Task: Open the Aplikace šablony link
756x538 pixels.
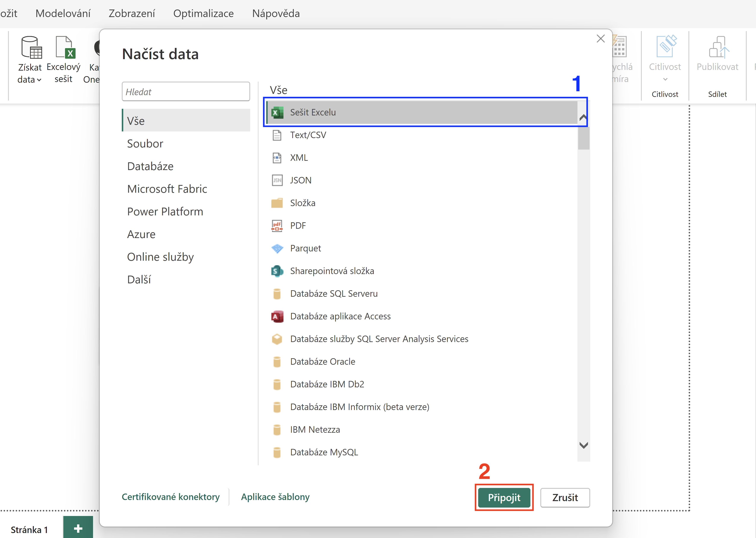Action: pyautogui.click(x=275, y=497)
